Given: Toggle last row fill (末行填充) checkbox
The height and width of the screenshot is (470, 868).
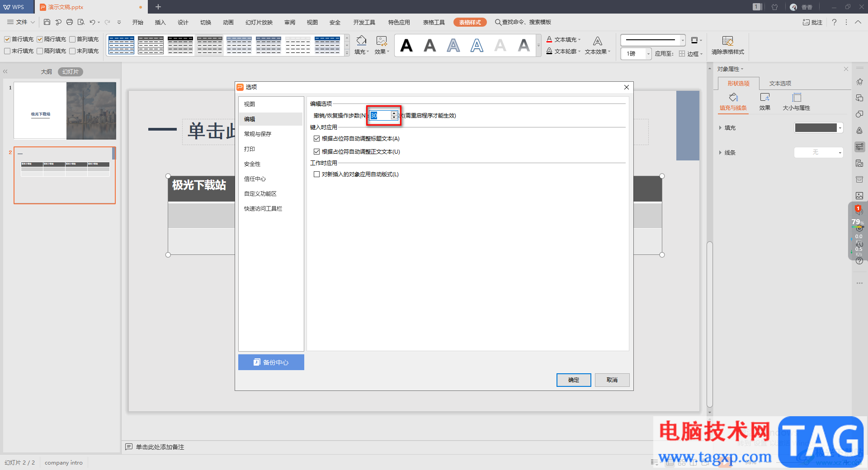Looking at the screenshot, I should click(x=7, y=51).
